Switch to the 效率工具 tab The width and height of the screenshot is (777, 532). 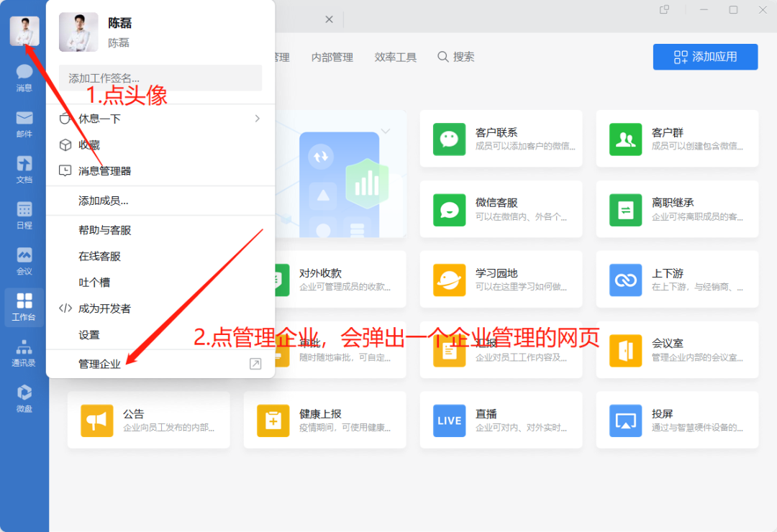pos(396,58)
